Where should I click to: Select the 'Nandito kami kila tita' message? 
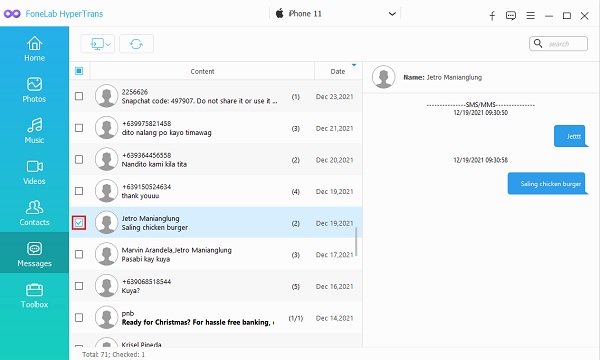[216, 160]
